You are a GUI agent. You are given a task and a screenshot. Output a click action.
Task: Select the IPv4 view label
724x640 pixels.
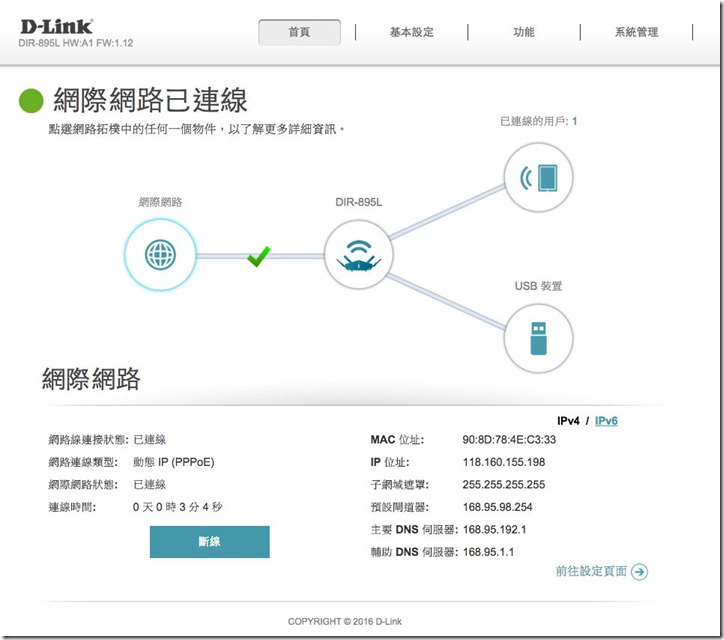(x=568, y=421)
